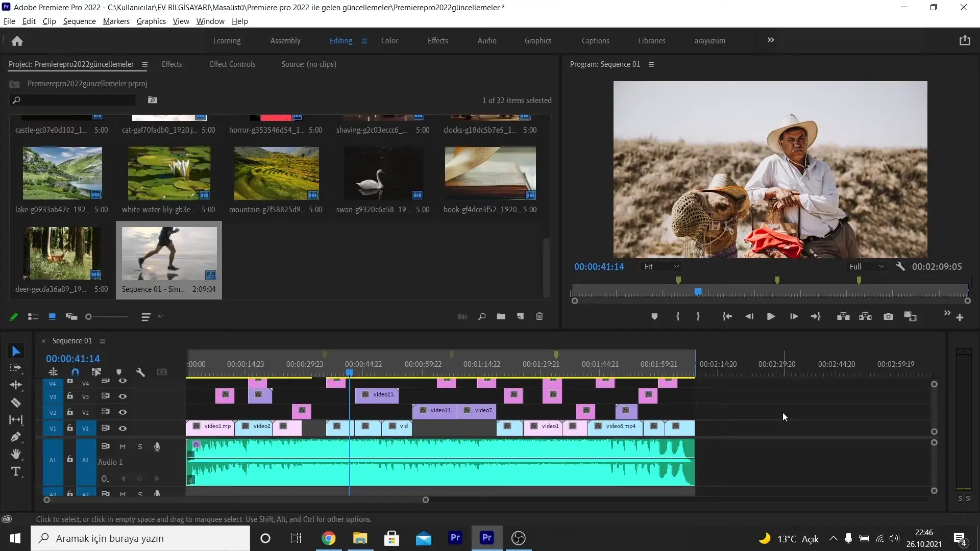Click the Extract button

click(865, 317)
